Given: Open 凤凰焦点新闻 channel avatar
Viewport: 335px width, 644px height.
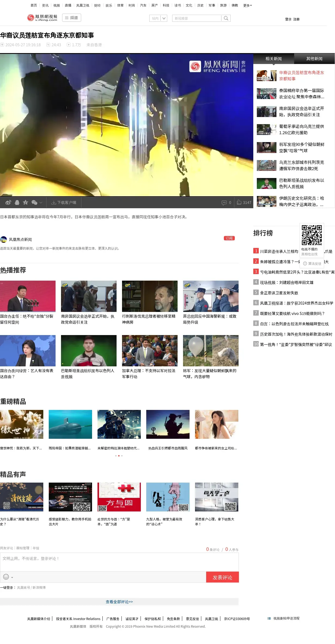Looking at the screenshot, I should point(4,240).
